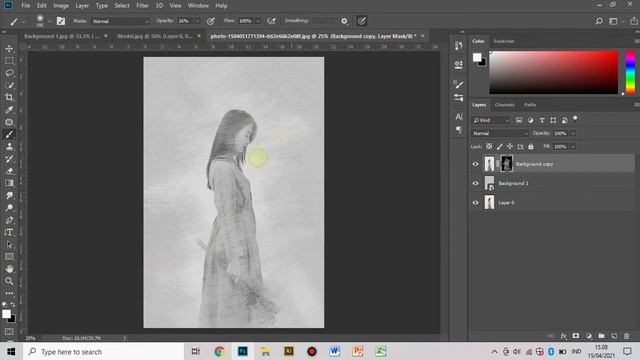
Task: Toggle pixel layer filter
Action: click(x=519, y=120)
